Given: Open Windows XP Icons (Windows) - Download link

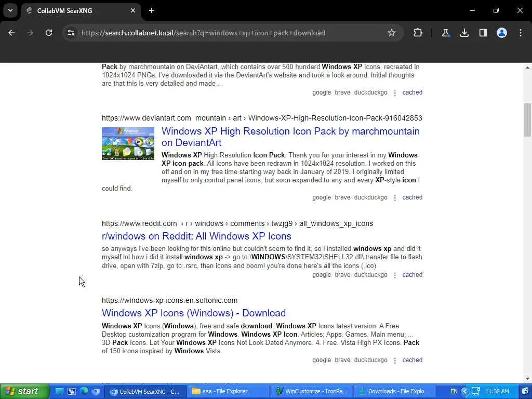Looking at the screenshot, I should click(194, 313).
